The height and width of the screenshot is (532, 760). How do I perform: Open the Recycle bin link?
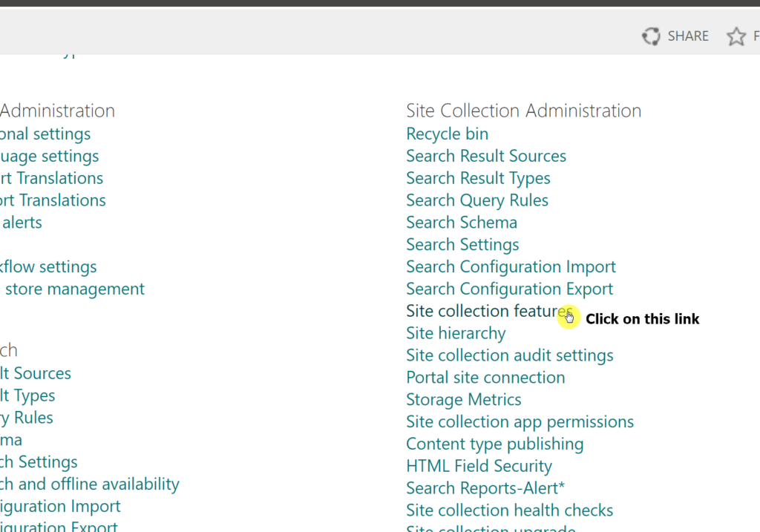(447, 134)
